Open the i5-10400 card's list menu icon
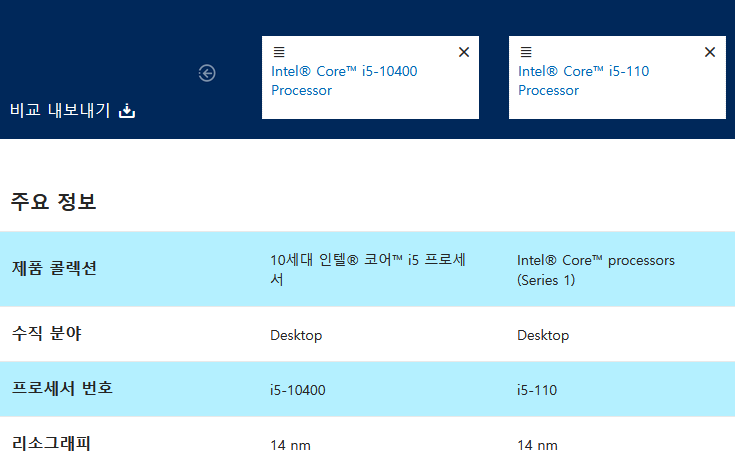 click(279, 52)
